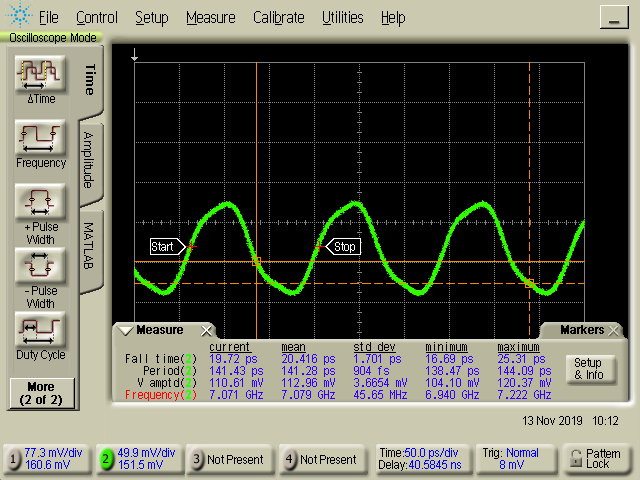Click the Frequency measurement icon
640x480 pixels.
tap(41, 139)
